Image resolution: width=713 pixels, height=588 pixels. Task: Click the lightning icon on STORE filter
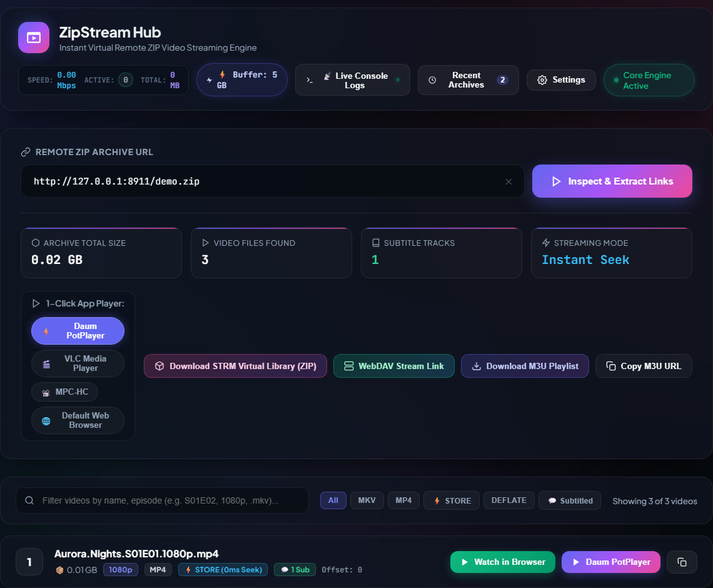click(x=437, y=500)
